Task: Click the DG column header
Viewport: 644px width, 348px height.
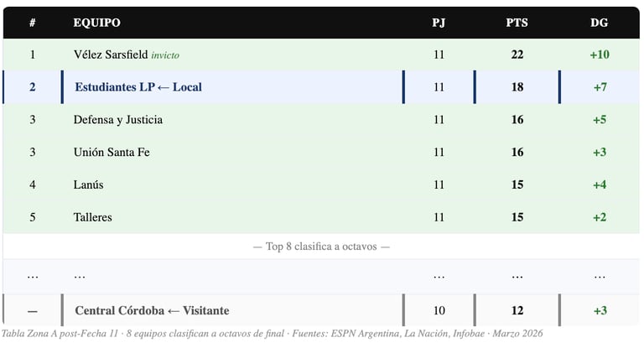Action: coord(599,23)
